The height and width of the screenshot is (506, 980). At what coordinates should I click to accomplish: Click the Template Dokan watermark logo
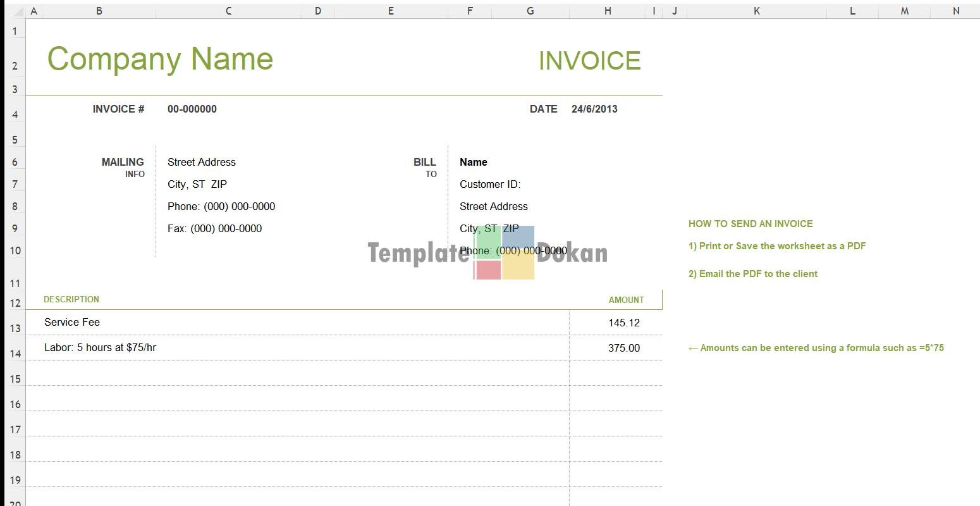point(504,253)
